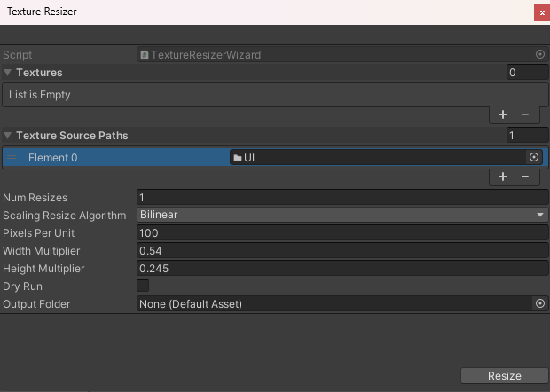
Task: Click the Dry Run label
Action: (22, 286)
